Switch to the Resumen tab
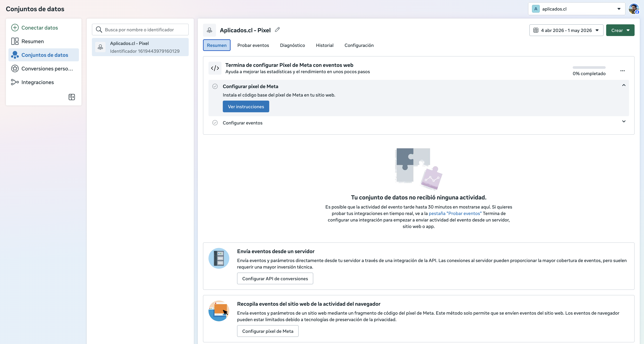 pos(217,45)
